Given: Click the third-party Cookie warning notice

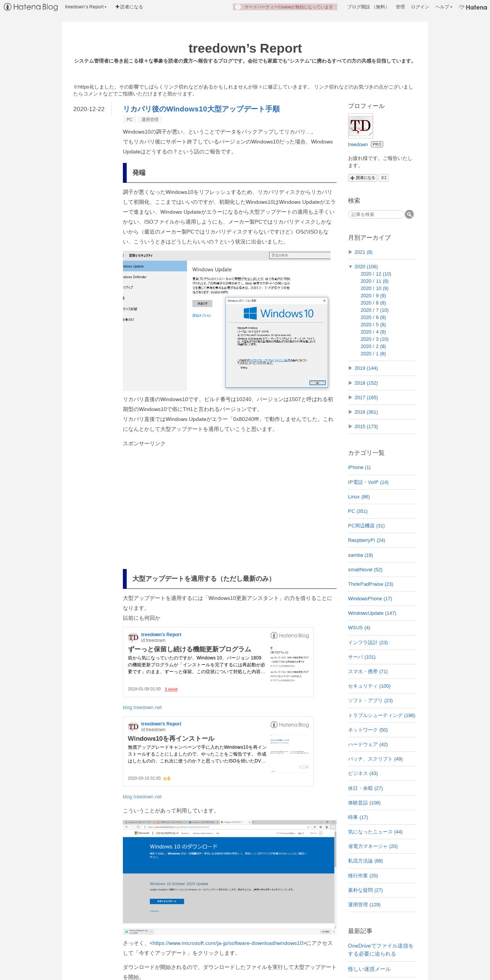Looking at the screenshot, I should point(285,7).
